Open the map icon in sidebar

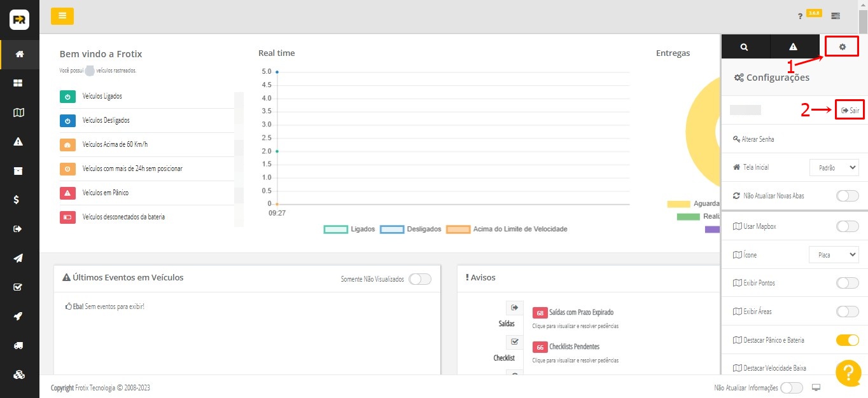pos(19,113)
